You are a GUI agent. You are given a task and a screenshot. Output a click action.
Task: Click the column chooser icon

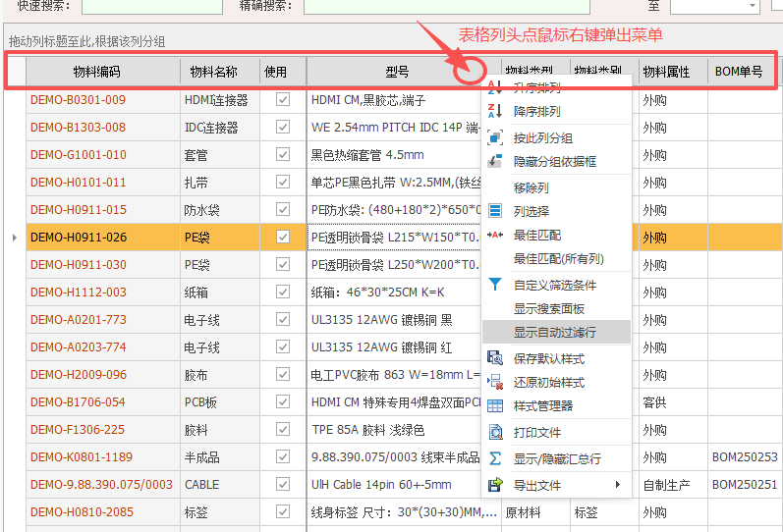click(494, 211)
